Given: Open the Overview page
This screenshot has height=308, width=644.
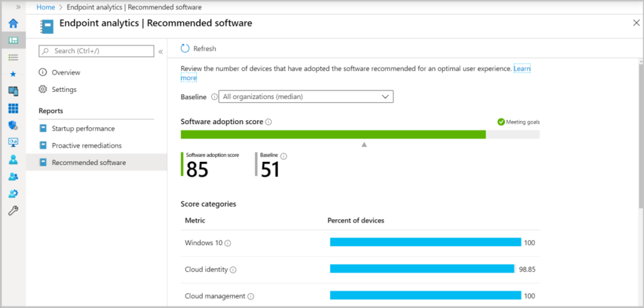Looking at the screenshot, I should 65,72.
